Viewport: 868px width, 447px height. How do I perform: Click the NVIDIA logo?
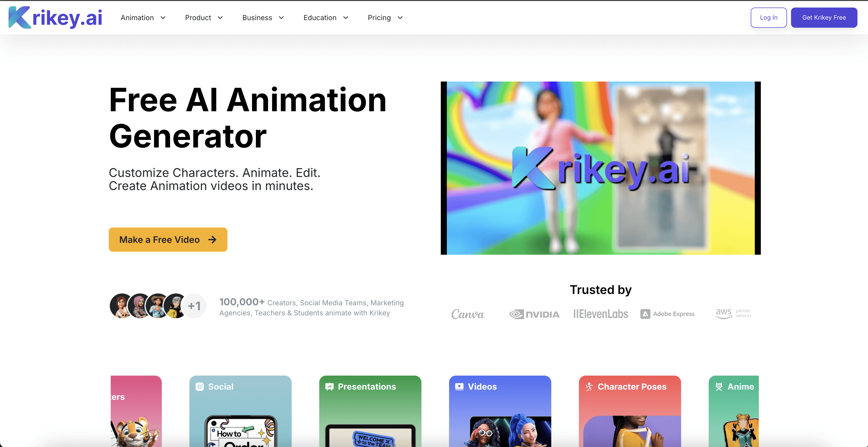(534, 314)
